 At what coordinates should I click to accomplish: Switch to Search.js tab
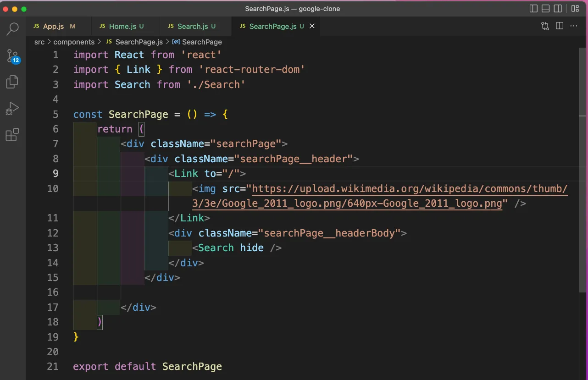[x=196, y=27]
